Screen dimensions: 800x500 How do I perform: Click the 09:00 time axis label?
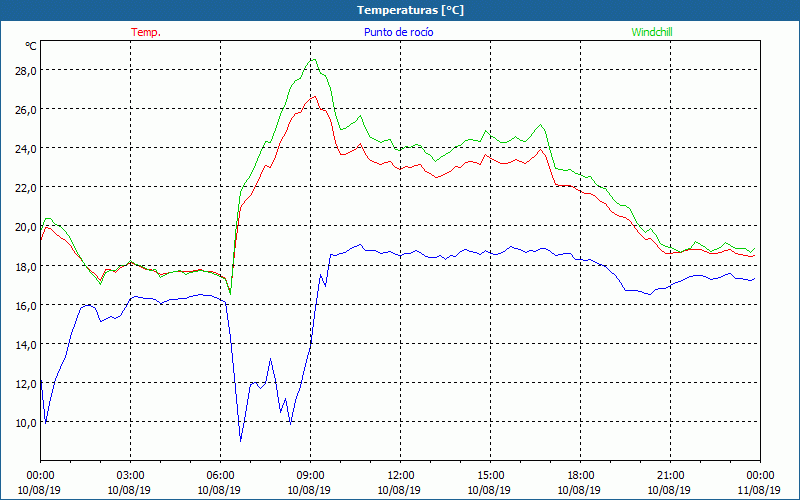coord(310,476)
